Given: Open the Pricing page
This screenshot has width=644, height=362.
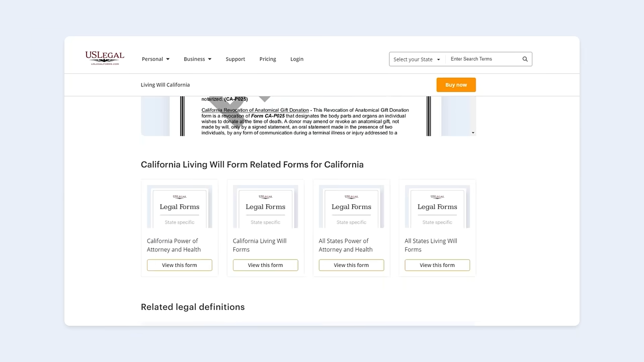Looking at the screenshot, I should (268, 59).
